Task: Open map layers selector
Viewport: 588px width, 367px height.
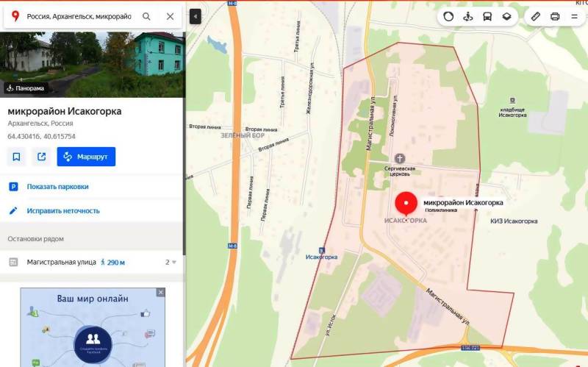Action: tap(506, 16)
